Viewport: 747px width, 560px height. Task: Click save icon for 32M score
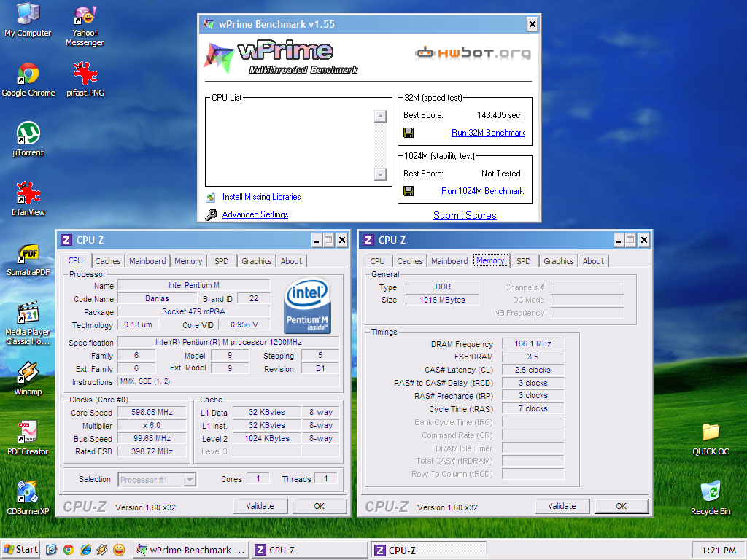409,133
